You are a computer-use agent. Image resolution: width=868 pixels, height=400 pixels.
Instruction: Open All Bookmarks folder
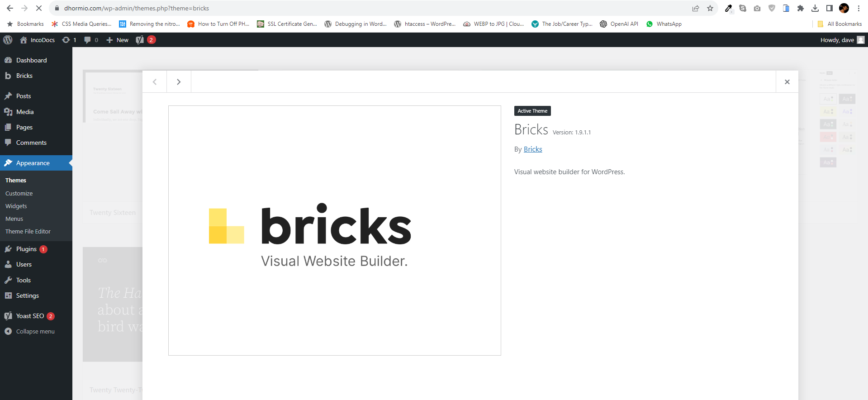coord(840,24)
